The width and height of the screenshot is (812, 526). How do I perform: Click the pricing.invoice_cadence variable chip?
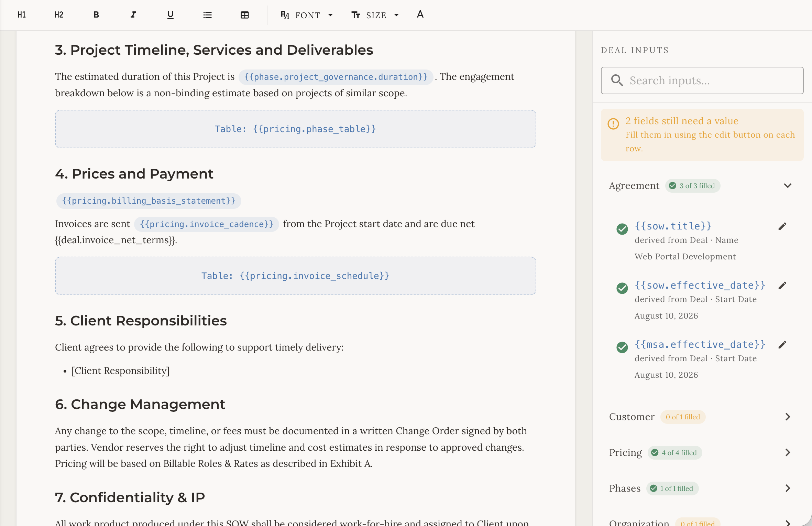[x=207, y=224]
